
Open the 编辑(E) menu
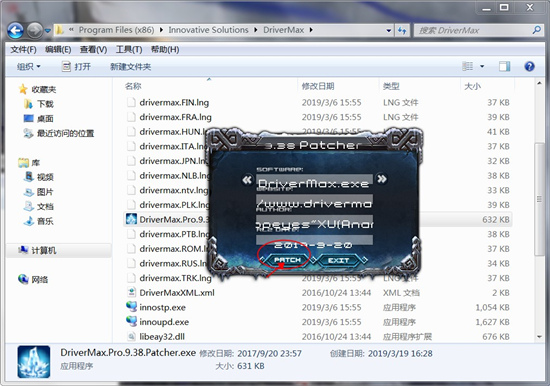[58, 49]
